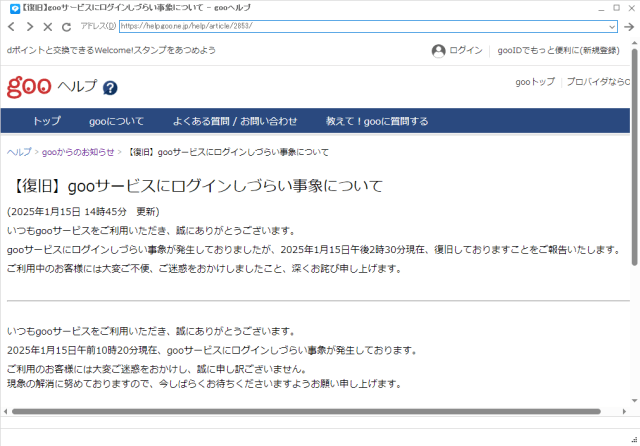Image resolution: width=640 pixels, height=446 pixels.
Task: Open よくある質問 / お問い合わせ menu item
Action: (235, 121)
